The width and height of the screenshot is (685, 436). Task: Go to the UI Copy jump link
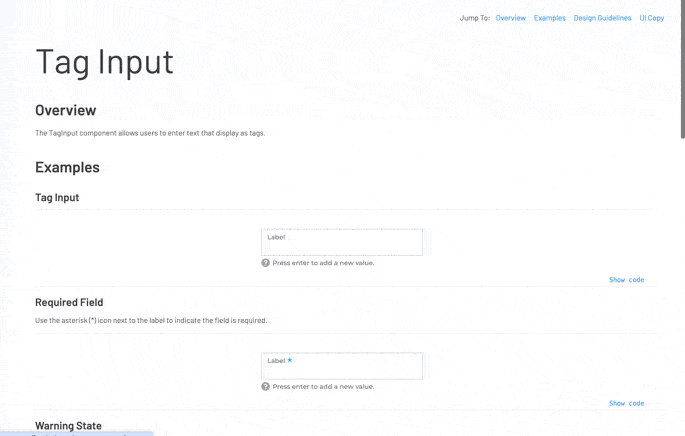pyautogui.click(x=651, y=18)
